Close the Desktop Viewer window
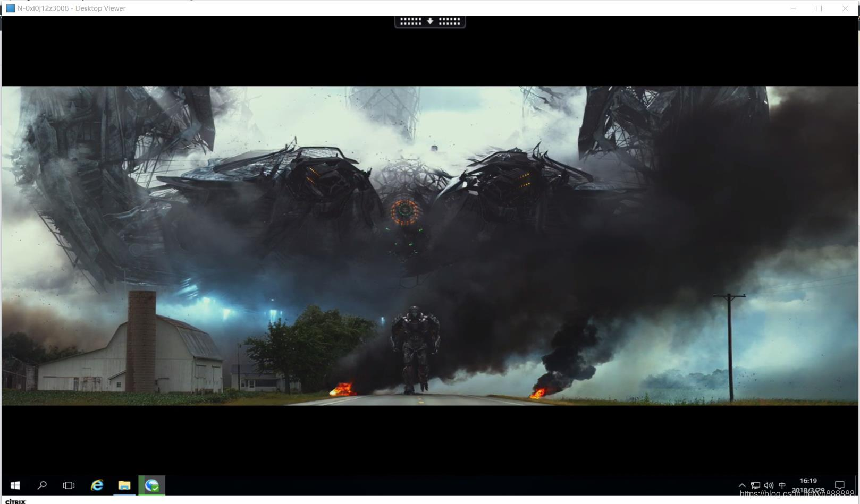The height and width of the screenshot is (504, 860). [845, 8]
